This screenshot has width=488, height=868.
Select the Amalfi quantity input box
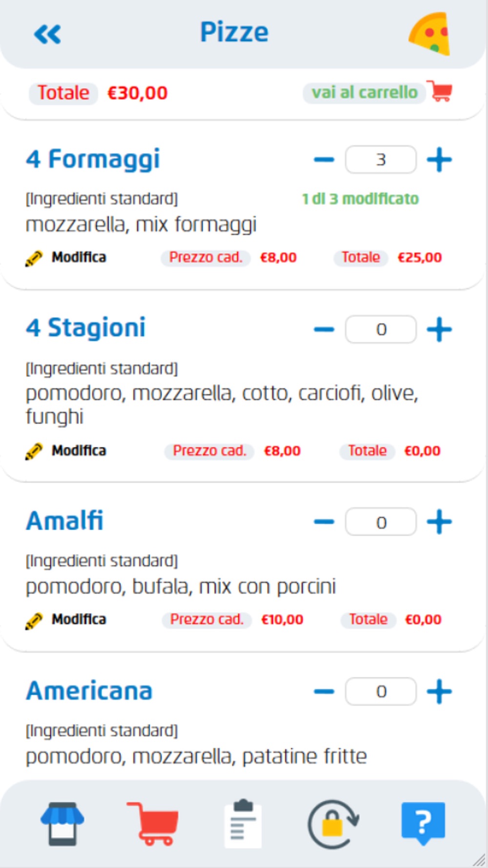[x=381, y=522]
